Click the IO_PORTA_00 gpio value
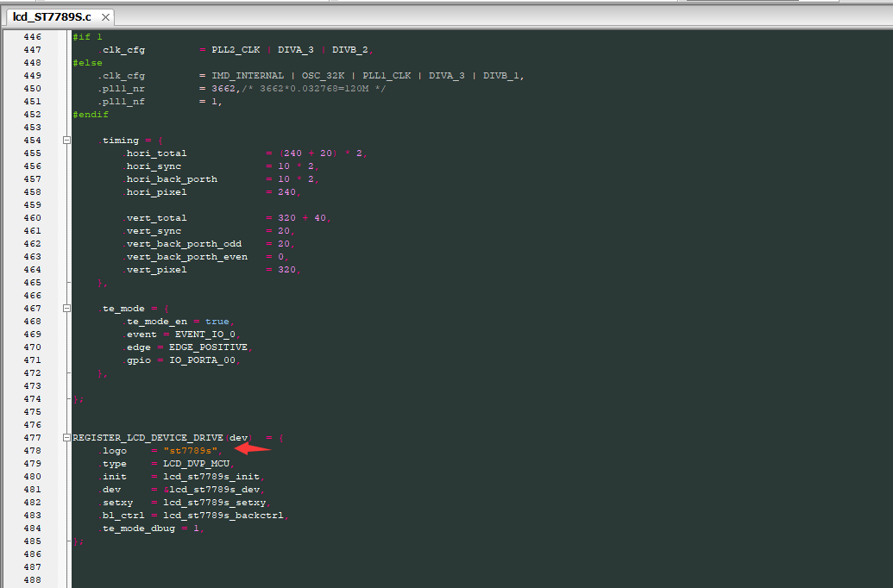This screenshot has width=893, height=588. pos(202,360)
